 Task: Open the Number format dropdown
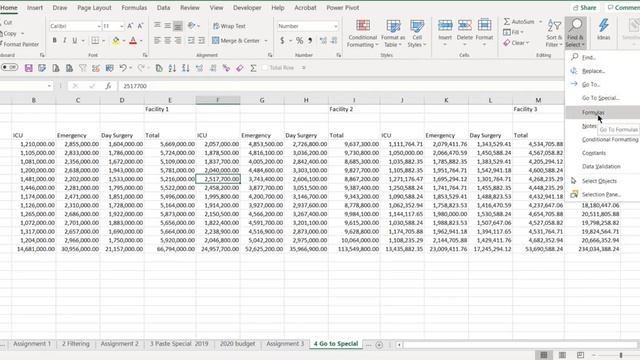coord(336,26)
